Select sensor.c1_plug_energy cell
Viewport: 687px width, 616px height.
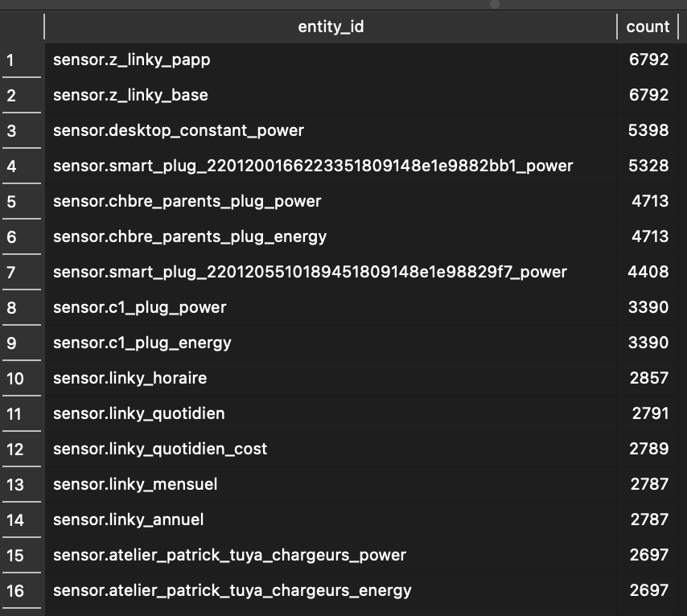coord(331,343)
